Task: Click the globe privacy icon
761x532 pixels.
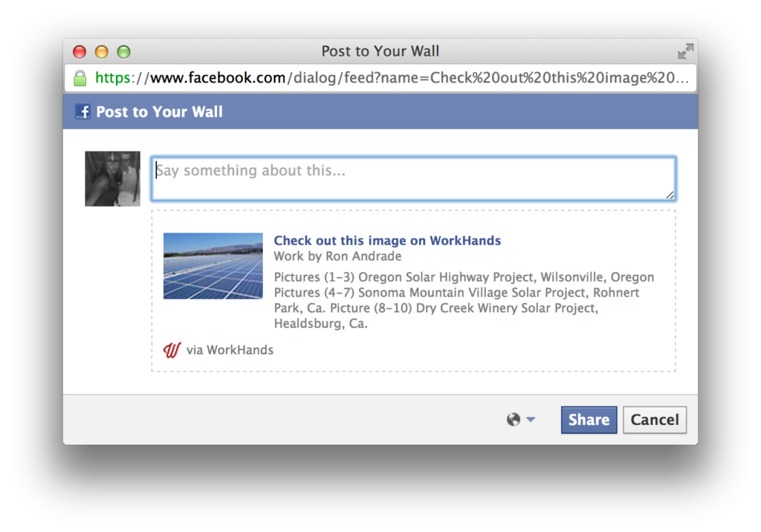Action: (x=514, y=420)
